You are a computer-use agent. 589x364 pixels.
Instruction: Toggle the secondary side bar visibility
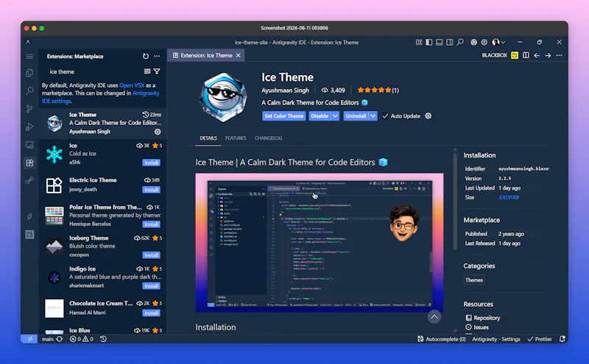point(449,43)
